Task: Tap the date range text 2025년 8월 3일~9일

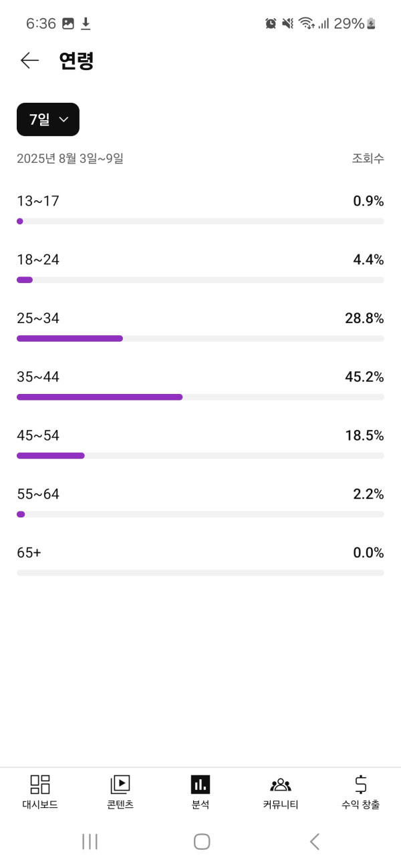Action: (x=70, y=159)
